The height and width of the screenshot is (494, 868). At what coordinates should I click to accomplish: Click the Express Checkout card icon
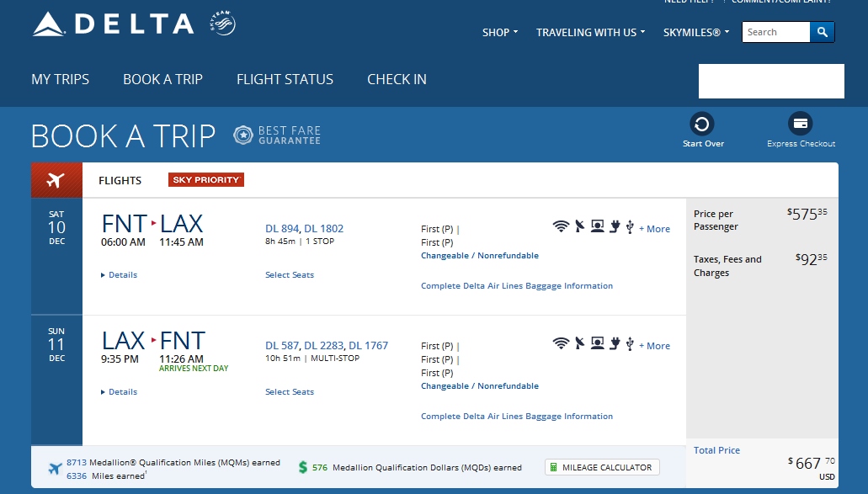tap(801, 124)
